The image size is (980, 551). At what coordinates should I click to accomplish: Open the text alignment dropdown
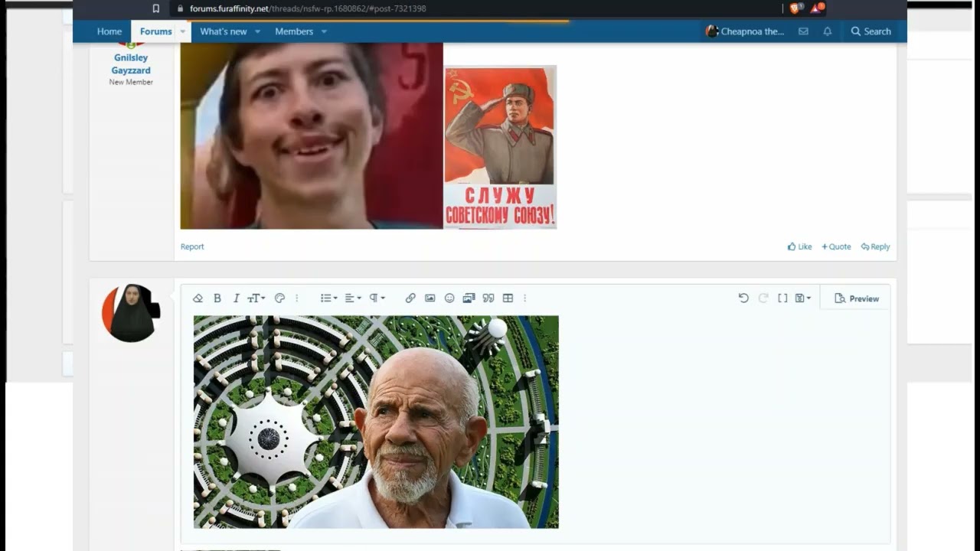[353, 298]
